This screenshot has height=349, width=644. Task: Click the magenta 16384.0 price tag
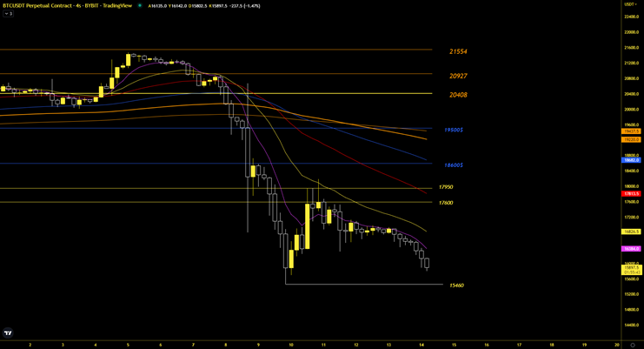(631, 249)
